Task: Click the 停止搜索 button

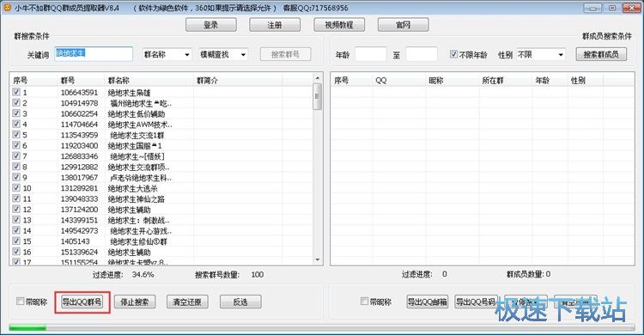Action: (x=134, y=301)
